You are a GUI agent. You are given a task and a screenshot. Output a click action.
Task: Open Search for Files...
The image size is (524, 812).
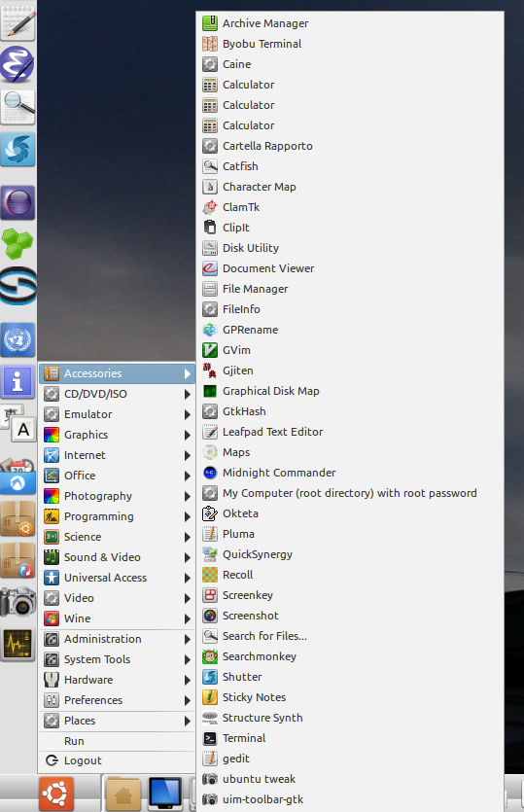point(350,636)
